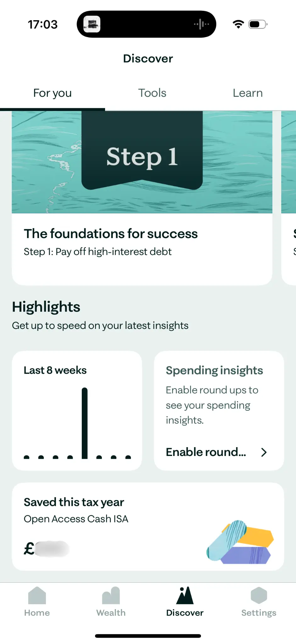Viewport: 296px width, 644px height.
Task: Switch to the Learn tab
Action: 248,93
